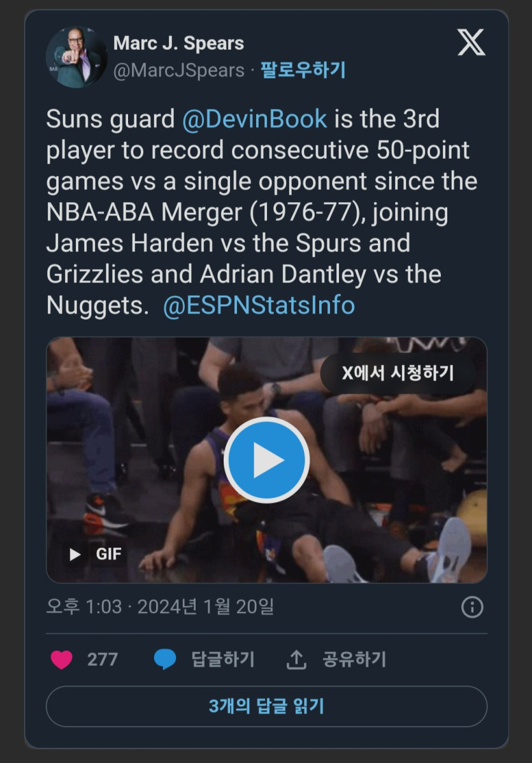Click 팔로우하기 to follow the account
This screenshot has width=532, height=763.
click(x=303, y=70)
